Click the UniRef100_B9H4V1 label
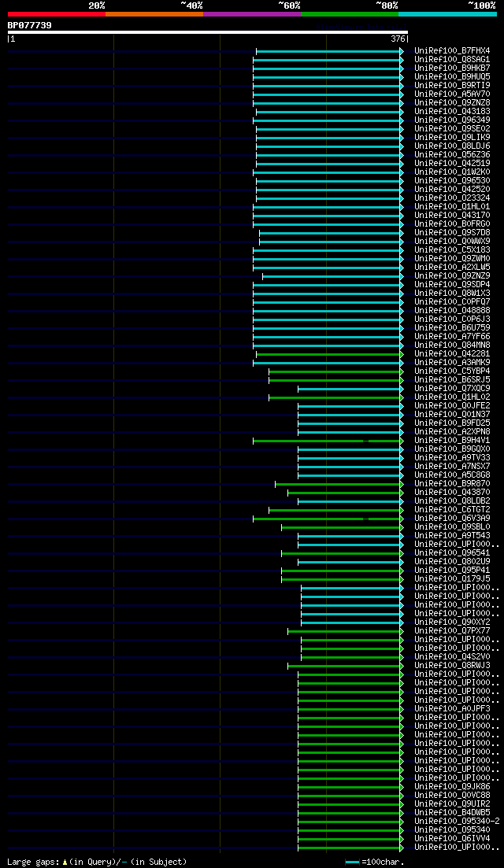Viewport: 504px width, 868px height. click(452, 441)
